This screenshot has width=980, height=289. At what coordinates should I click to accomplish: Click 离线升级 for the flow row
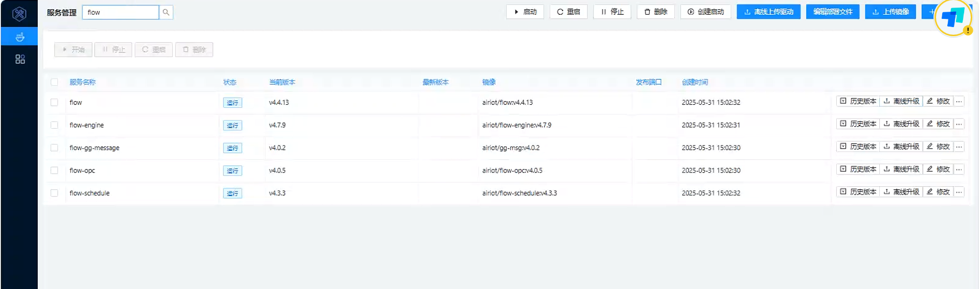901,102
